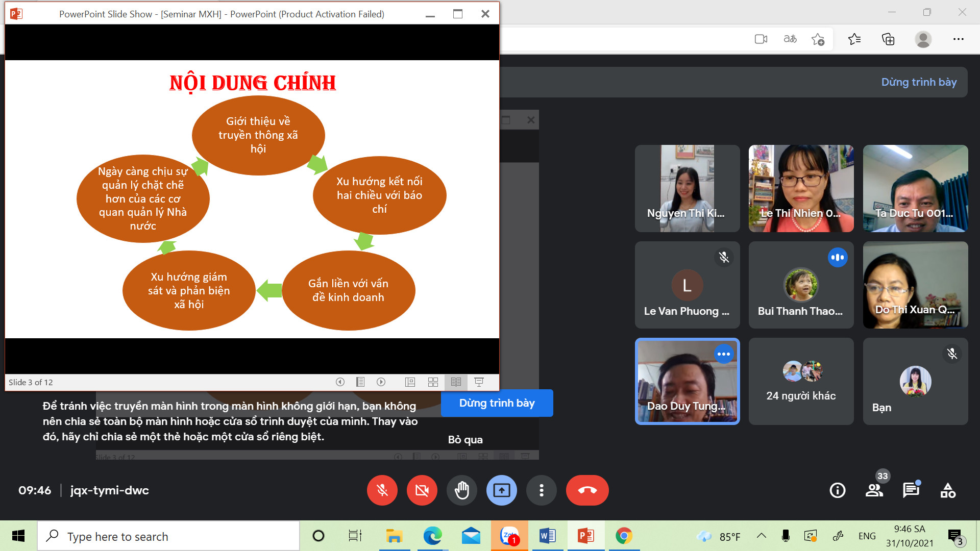This screenshot has width=980, height=551.
Task: Click Bỏ qua to dismiss warning
Action: (x=465, y=440)
